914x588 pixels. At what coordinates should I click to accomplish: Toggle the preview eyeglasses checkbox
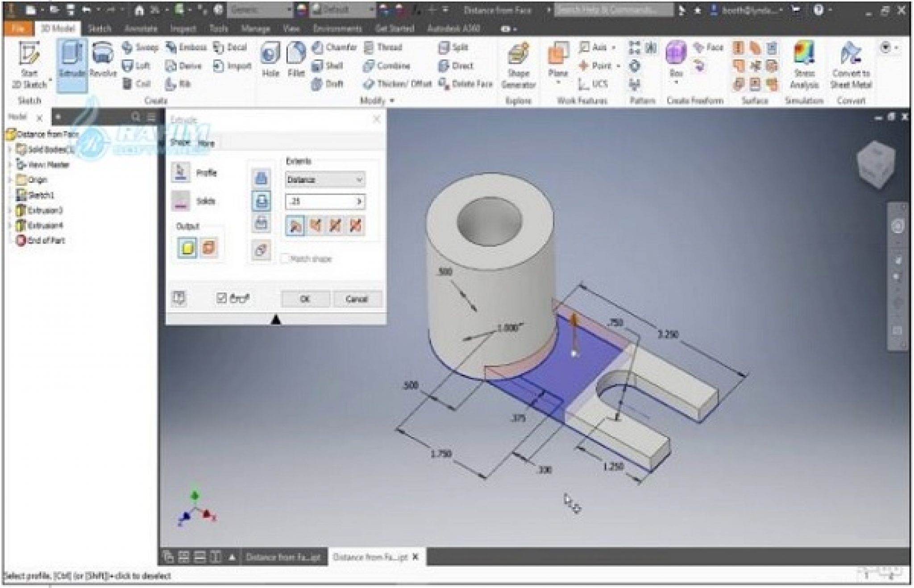pyautogui.click(x=222, y=298)
